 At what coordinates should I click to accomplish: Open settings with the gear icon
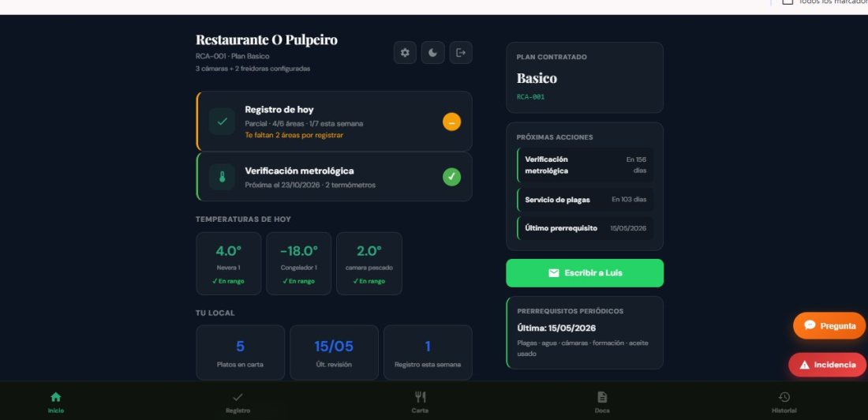click(405, 53)
